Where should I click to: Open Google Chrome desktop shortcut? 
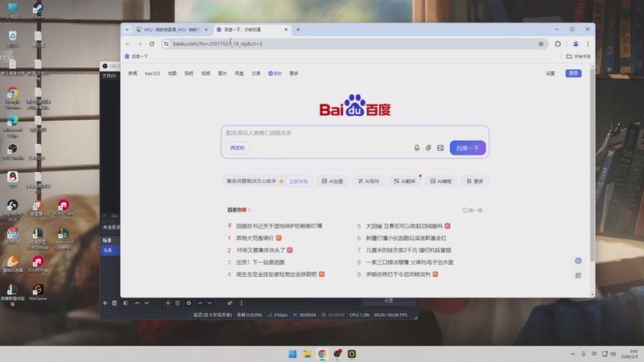tap(13, 98)
